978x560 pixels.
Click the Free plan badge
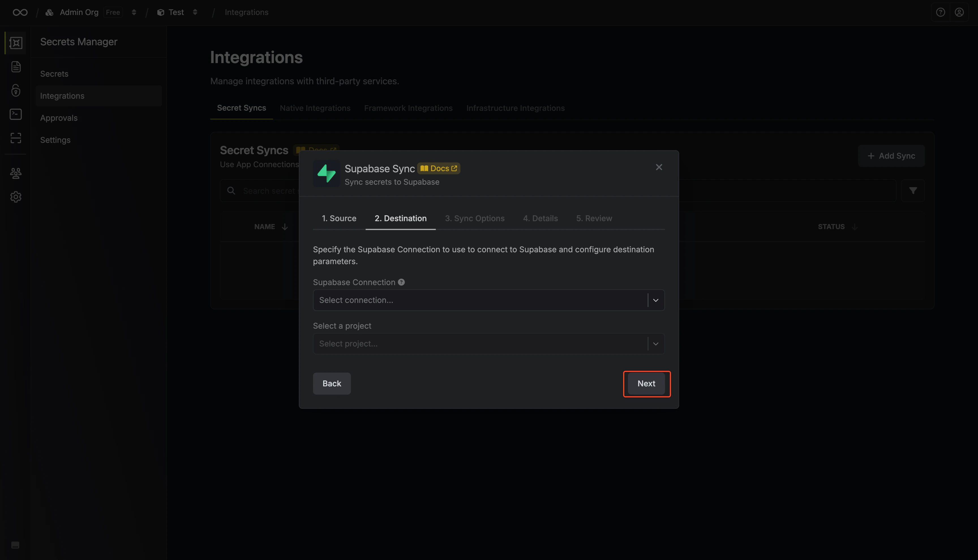coord(113,12)
